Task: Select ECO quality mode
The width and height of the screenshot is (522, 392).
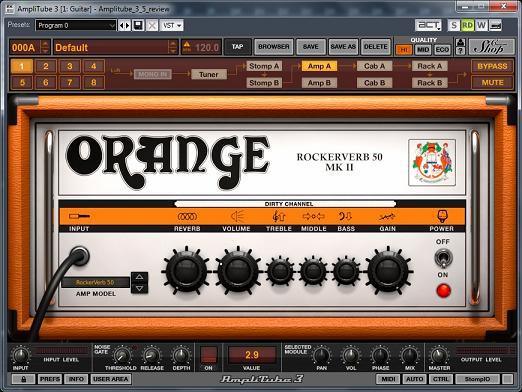Action: pyautogui.click(x=442, y=50)
